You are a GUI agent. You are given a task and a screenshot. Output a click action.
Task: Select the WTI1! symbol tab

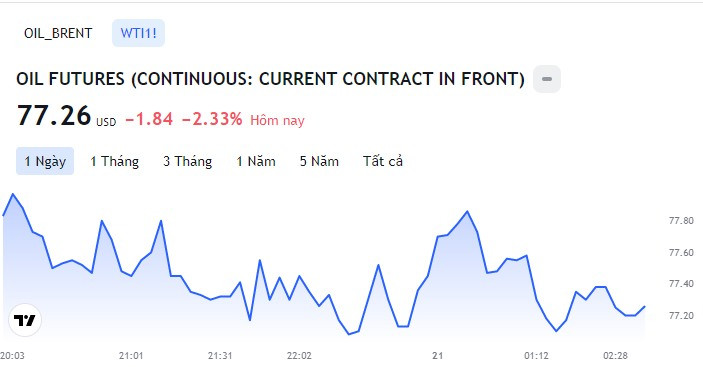pos(139,33)
